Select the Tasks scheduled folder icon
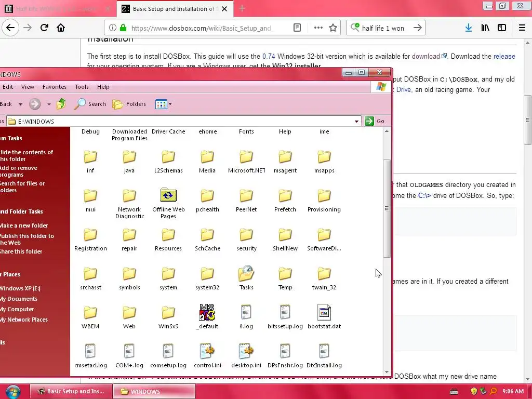Screen dimensions: 532x399 coord(246,273)
